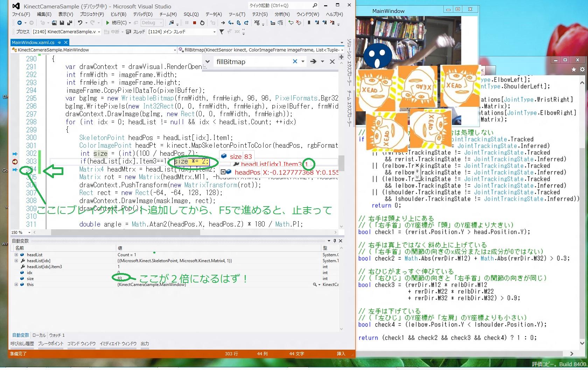Toggle the breakpoint on line 303
Screen dimensions: 588x370
[x=15, y=161]
